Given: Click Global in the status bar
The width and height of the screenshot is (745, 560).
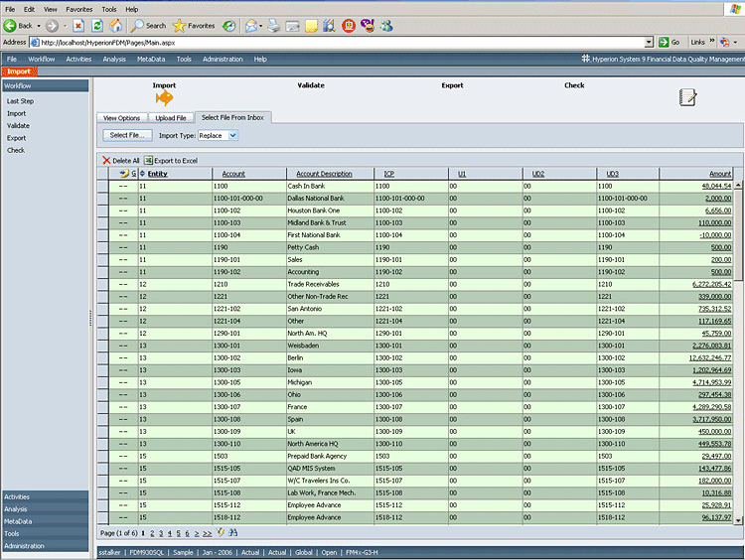Looking at the screenshot, I should (x=304, y=552).
